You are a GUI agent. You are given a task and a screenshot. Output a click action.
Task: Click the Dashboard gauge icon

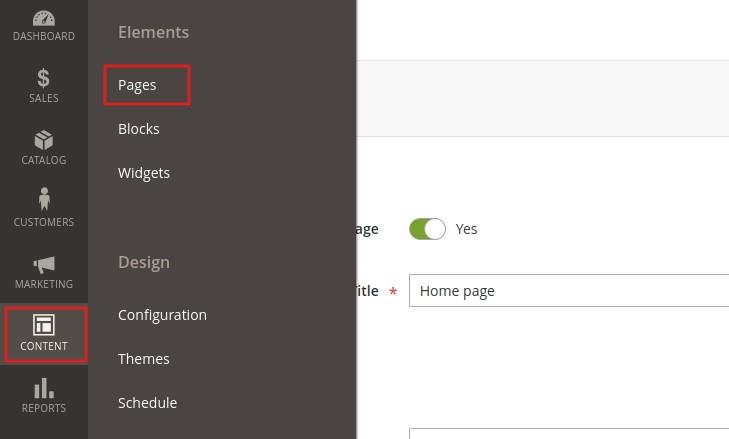point(43,18)
